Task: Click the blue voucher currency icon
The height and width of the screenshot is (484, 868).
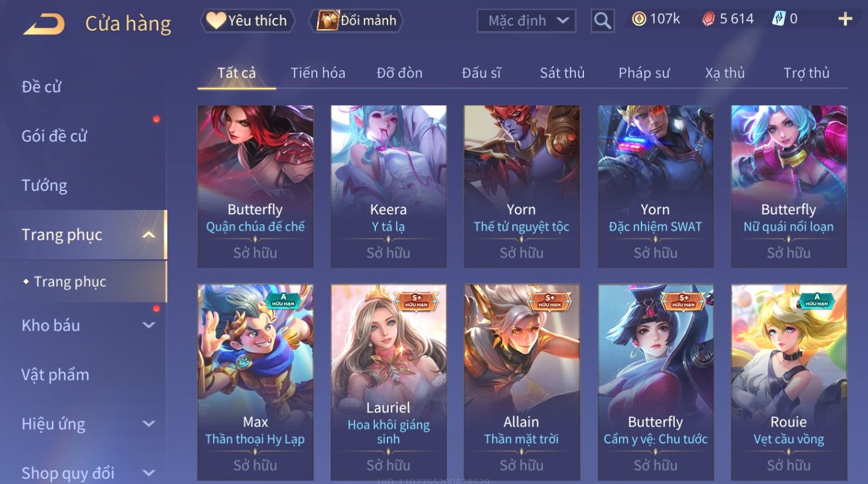Action: coord(778,19)
